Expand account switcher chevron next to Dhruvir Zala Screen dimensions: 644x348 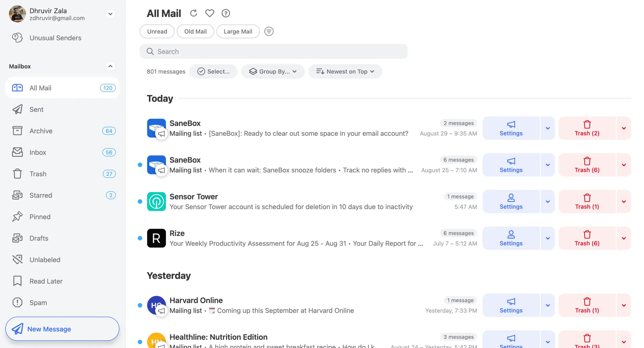[110, 14]
